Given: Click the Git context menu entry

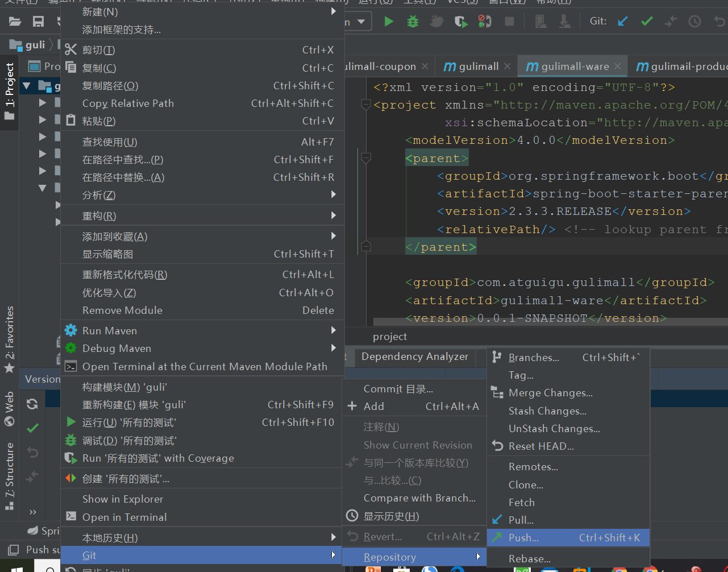Looking at the screenshot, I should tap(202, 556).
